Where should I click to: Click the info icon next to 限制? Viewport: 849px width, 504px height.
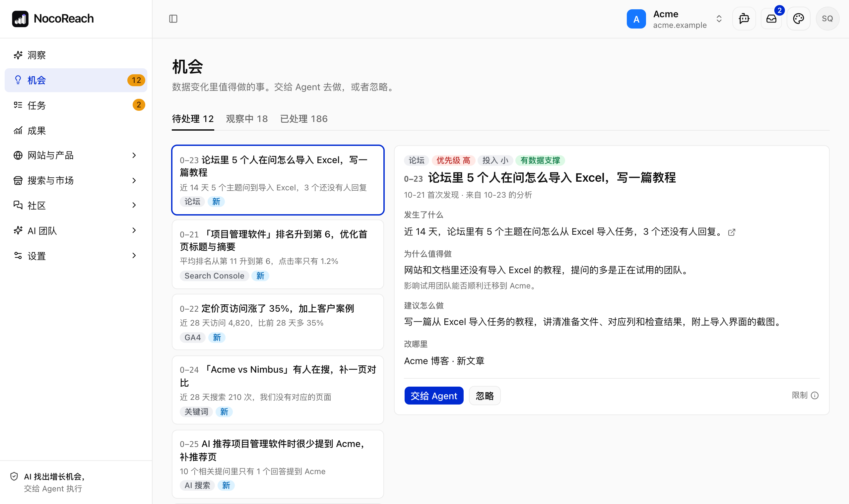pos(815,396)
